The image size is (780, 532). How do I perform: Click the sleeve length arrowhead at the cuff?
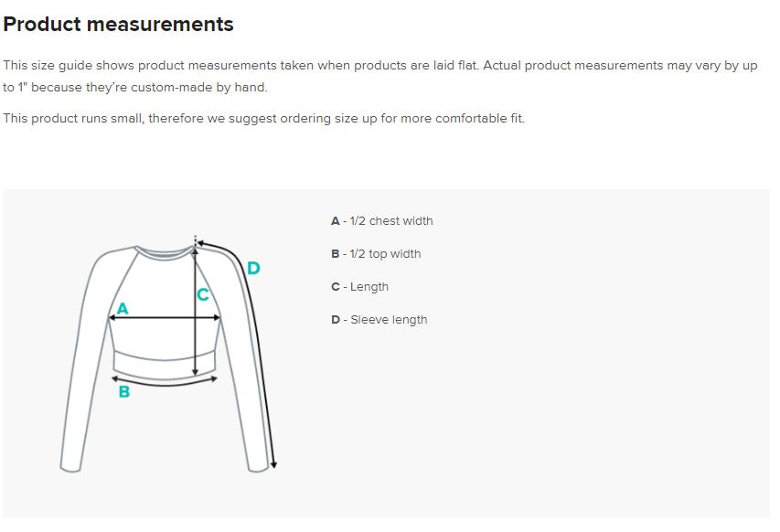point(273,464)
